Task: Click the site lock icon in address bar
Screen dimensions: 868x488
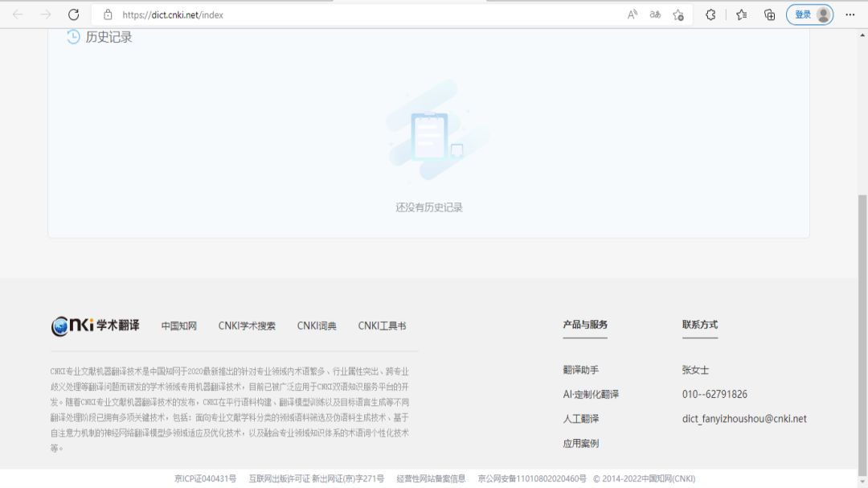Action: coord(108,14)
